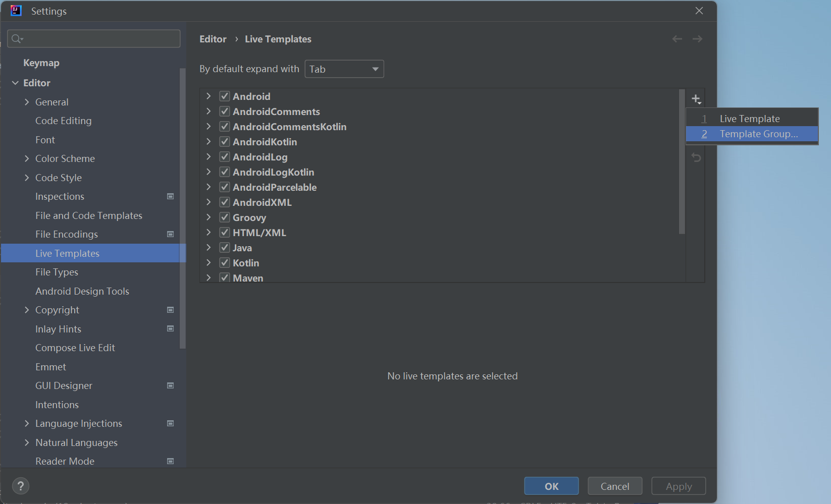Viewport: 831px width, 504px height.
Task: Uncheck the Android template group
Action: pyautogui.click(x=225, y=96)
